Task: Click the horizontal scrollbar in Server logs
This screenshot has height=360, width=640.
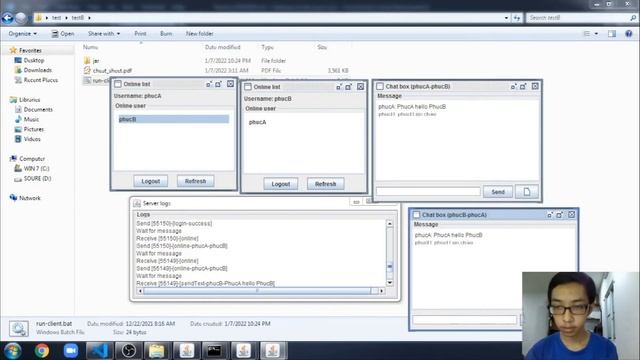Action: (257, 291)
